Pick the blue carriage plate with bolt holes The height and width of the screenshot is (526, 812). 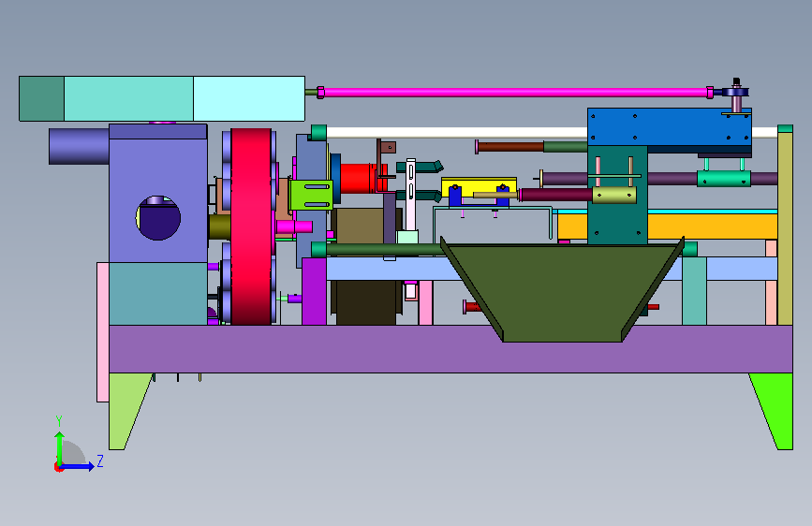coord(669,127)
